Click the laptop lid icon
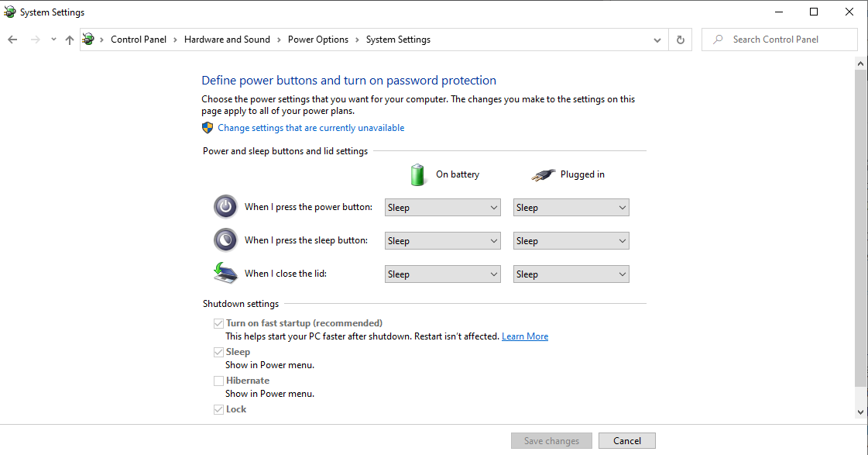This screenshot has width=868, height=455. [x=225, y=273]
